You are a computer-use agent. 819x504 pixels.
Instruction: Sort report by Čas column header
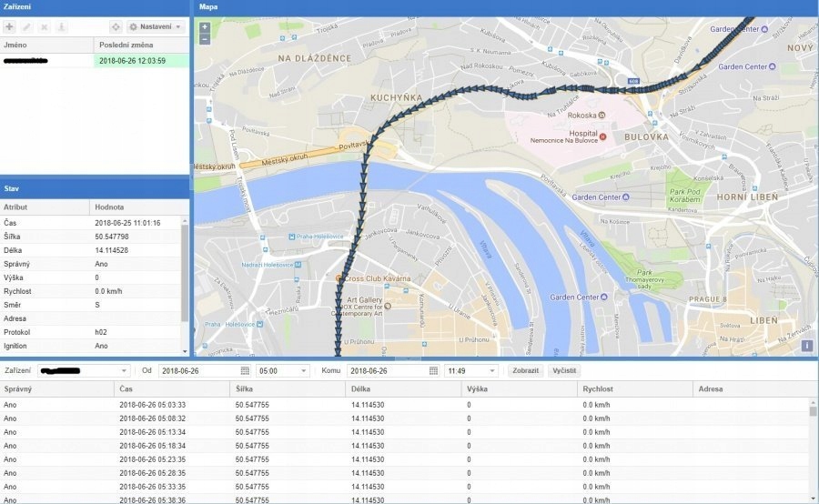click(x=172, y=389)
